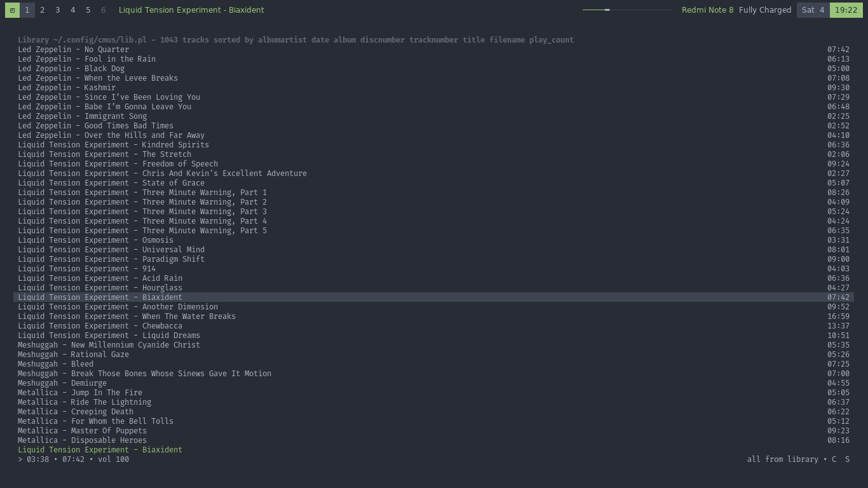The width and height of the screenshot is (868, 488).
Task: Select Three Minute Warning, Part 4
Action: (433, 221)
